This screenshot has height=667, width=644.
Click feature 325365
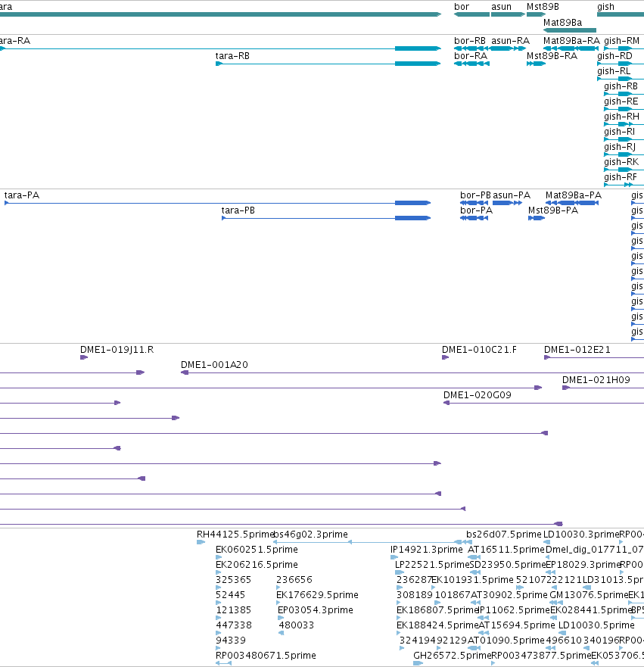(x=219, y=588)
